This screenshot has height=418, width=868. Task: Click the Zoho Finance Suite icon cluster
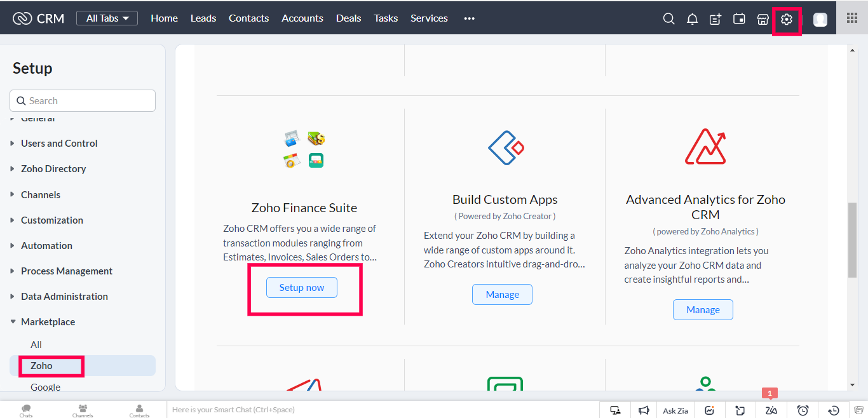(x=304, y=149)
